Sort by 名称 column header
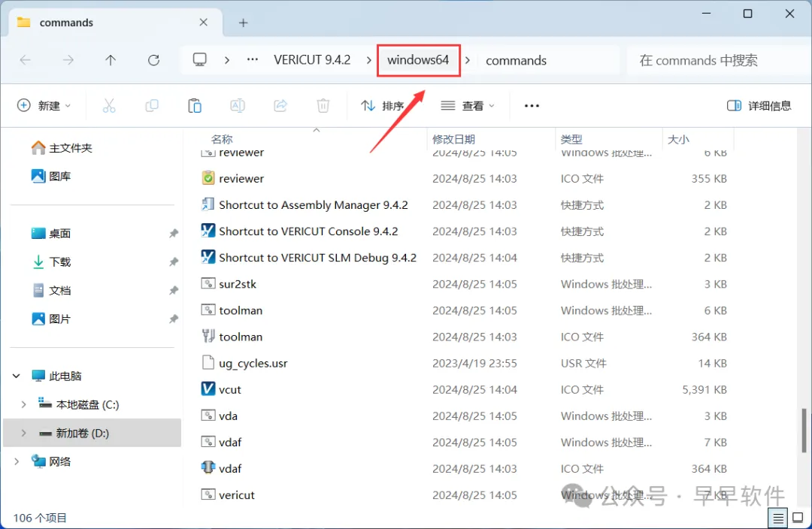Screen dimensions: 812x529 [222, 139]
